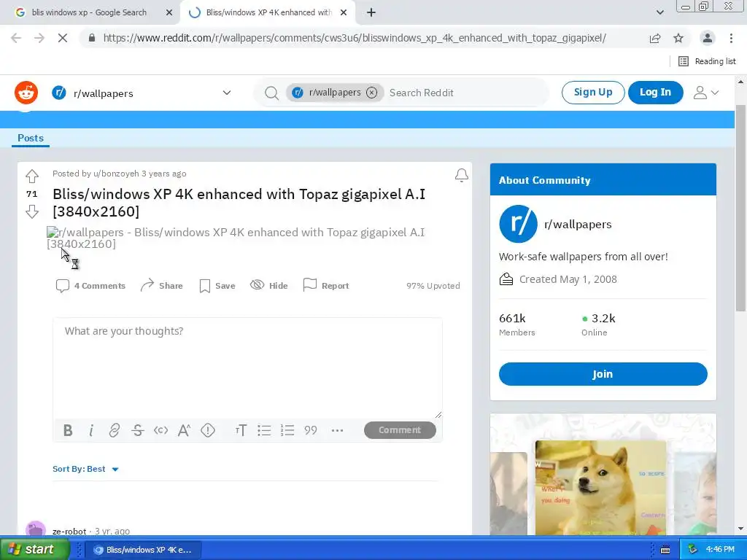Share this page via toolbar icon
Screen dimensions: 747x560
[655, 38]
